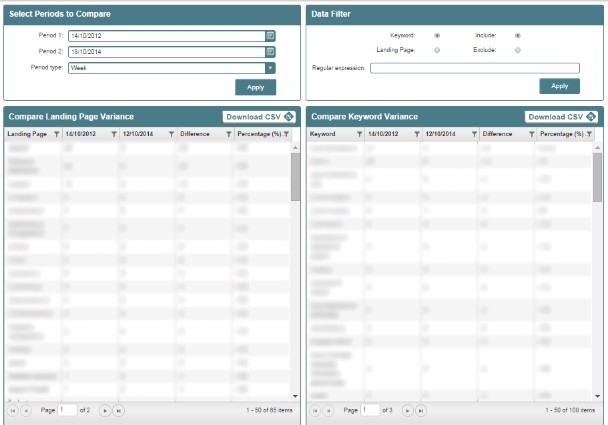The width and height of the screenshot is (608, 425).
Task: Open the Period 2 calendar picker
Action: click(x=270, y=52)
